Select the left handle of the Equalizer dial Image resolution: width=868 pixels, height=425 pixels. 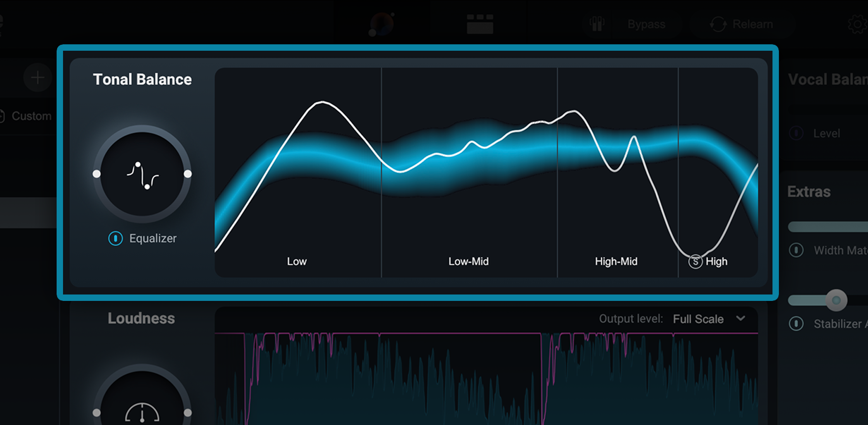coord(96,174)
